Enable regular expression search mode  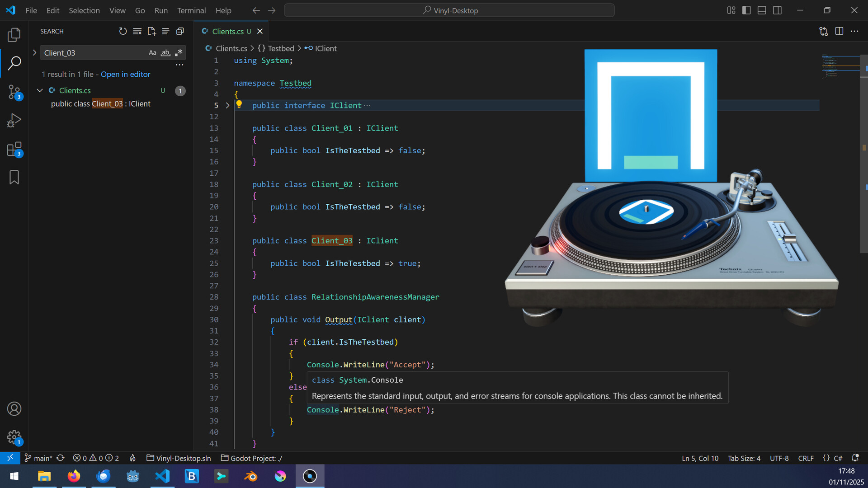179,53
